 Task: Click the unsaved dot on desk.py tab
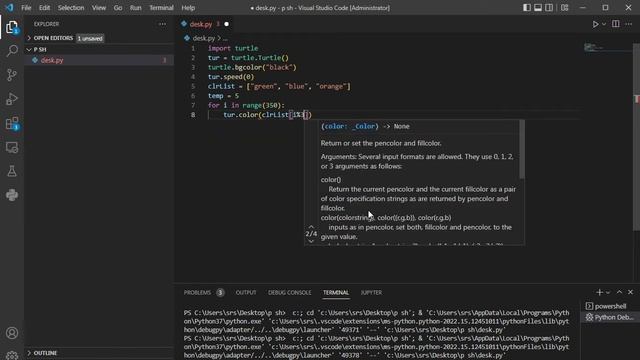(227, 24)
